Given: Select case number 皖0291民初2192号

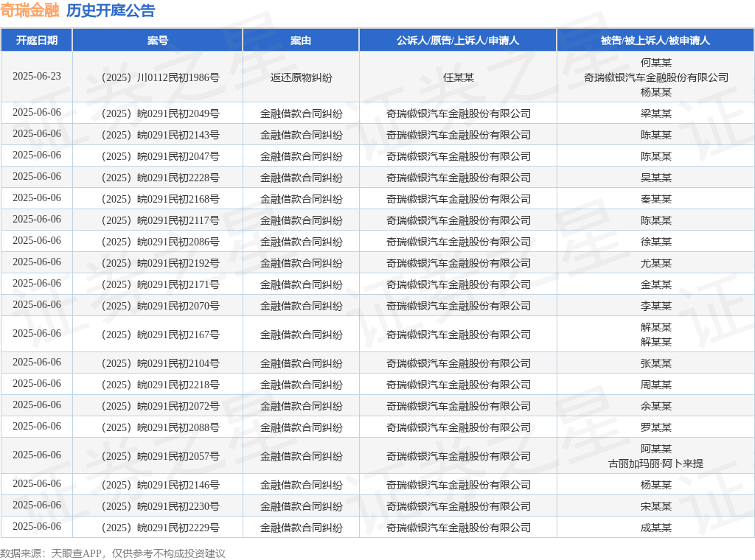Looking at the screenshot, I should [160, 263].
